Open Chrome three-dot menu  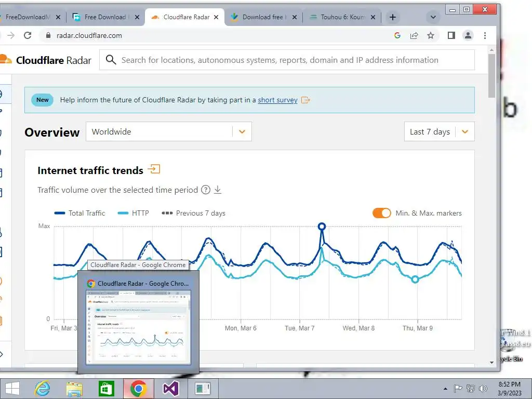(485, 35)
